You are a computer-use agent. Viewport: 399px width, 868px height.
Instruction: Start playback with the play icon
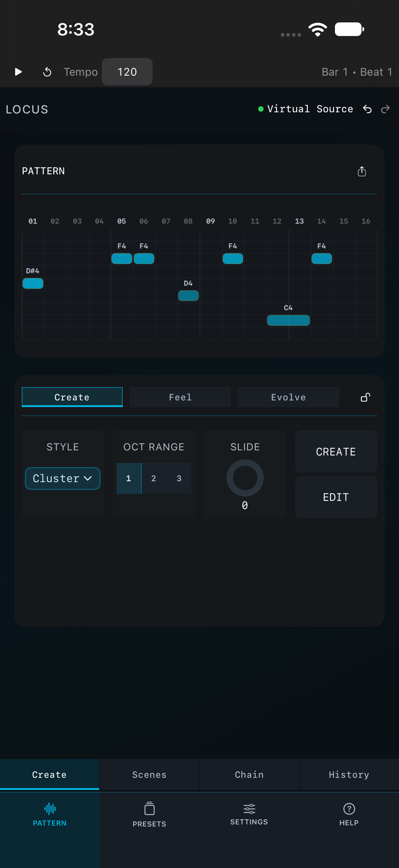(x=18, y=72)
